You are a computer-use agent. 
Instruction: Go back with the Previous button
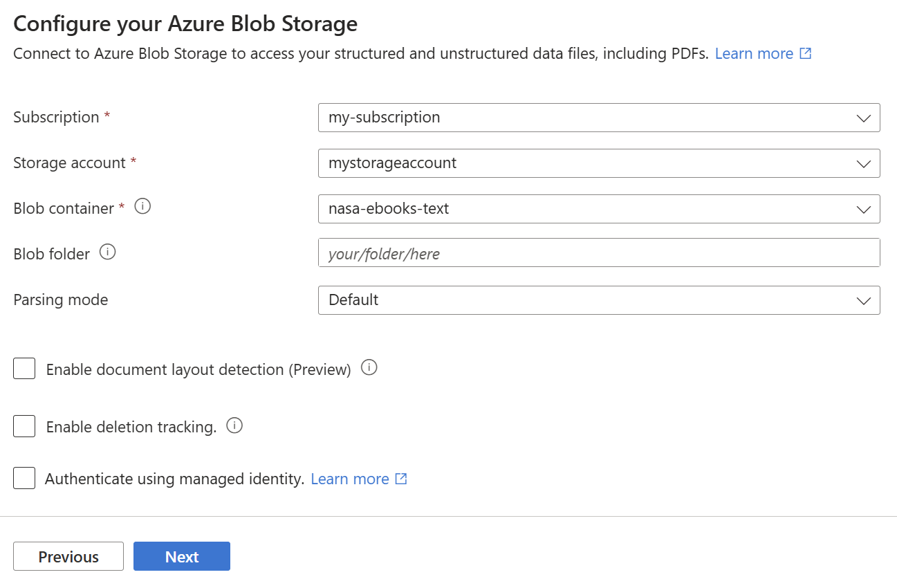pyautogui.click(x=68, y=556)
